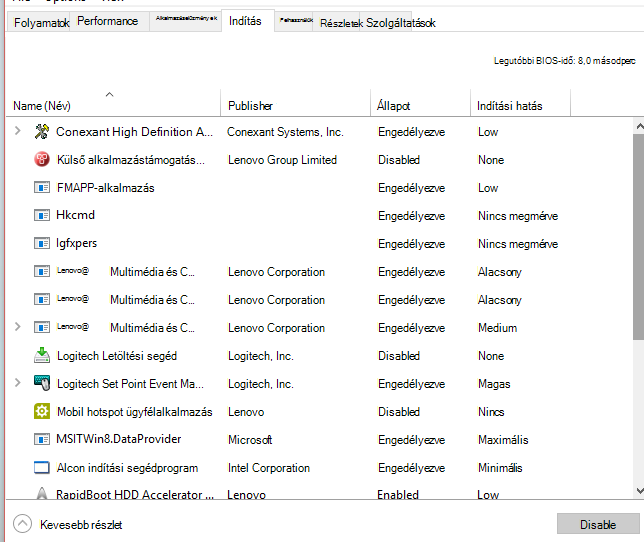This screenshot has width=644, height=542.
Task: Click the Disable button
Action: click(x=598, y=524)
